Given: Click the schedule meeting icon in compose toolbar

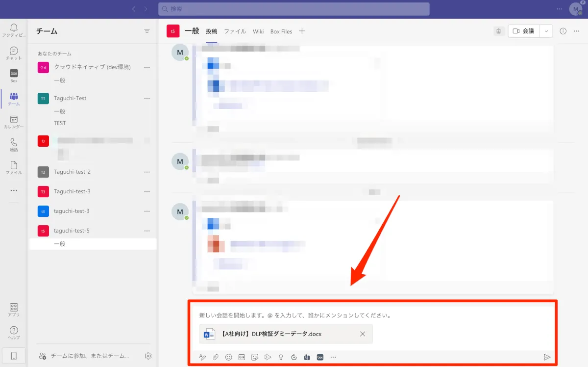Looking at the screenshot, I should pyautogui.click(x=268, y=357).
